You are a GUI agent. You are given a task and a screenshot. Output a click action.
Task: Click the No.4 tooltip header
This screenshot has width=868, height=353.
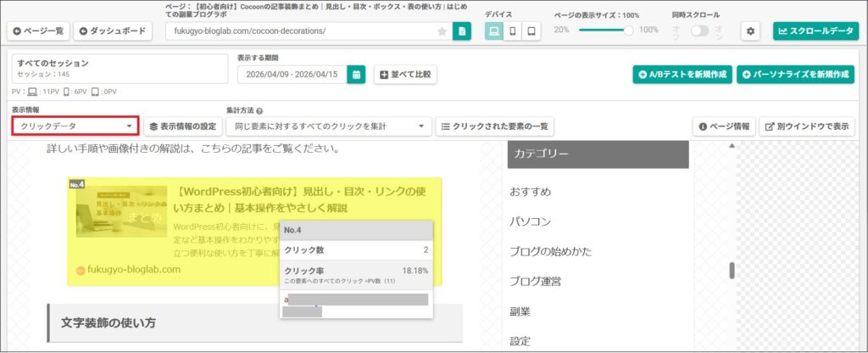[x=357, y=230]
